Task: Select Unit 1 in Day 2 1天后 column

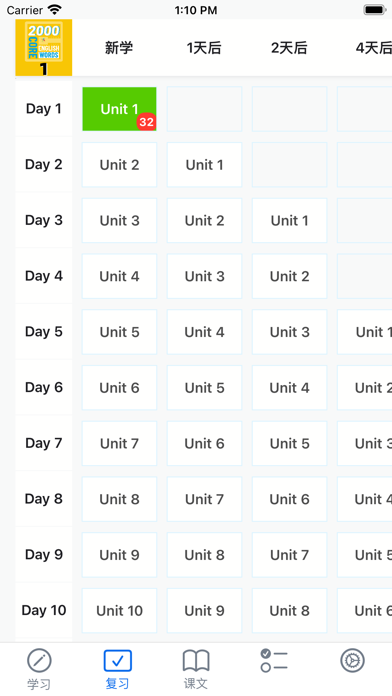Action: pos(204,165)
